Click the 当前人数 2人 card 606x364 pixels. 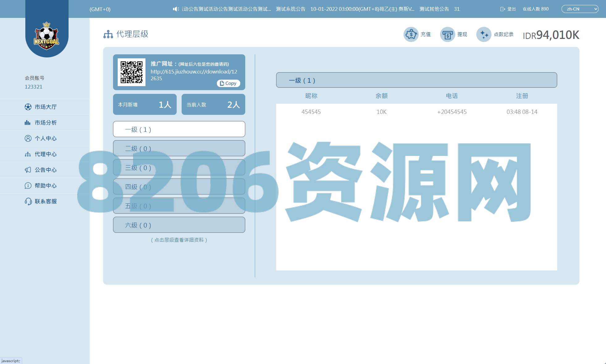(x=213, y=104)
